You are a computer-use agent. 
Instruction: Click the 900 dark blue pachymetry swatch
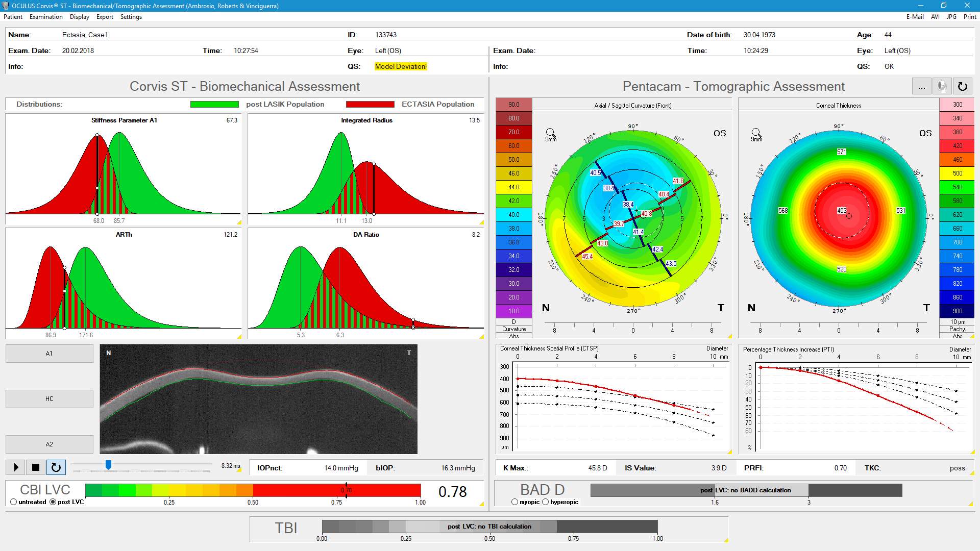coord(958,311)
